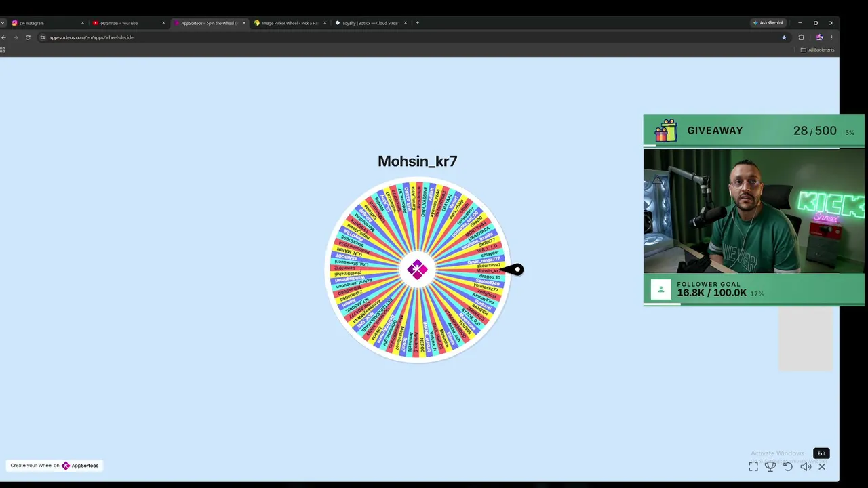Close the Sensei YouTube tab
The width and height of the screenshot is (868, 488).
tap(163, 23)
